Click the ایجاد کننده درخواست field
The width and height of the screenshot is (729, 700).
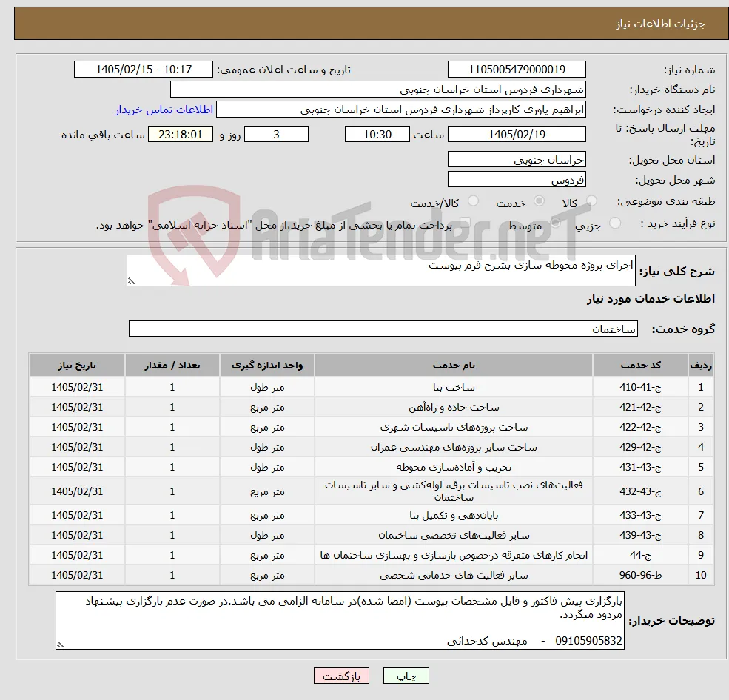pyautogui.click(x=400, y=110)
